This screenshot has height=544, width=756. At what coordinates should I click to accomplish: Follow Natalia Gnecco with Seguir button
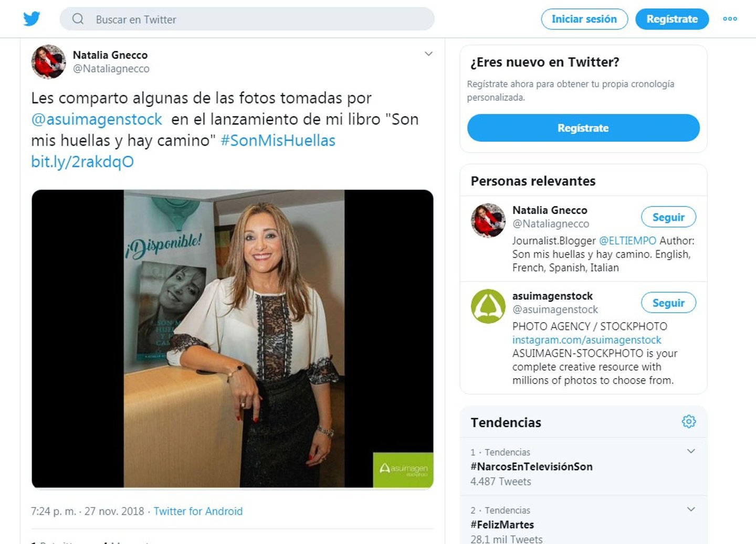(668, 217)
